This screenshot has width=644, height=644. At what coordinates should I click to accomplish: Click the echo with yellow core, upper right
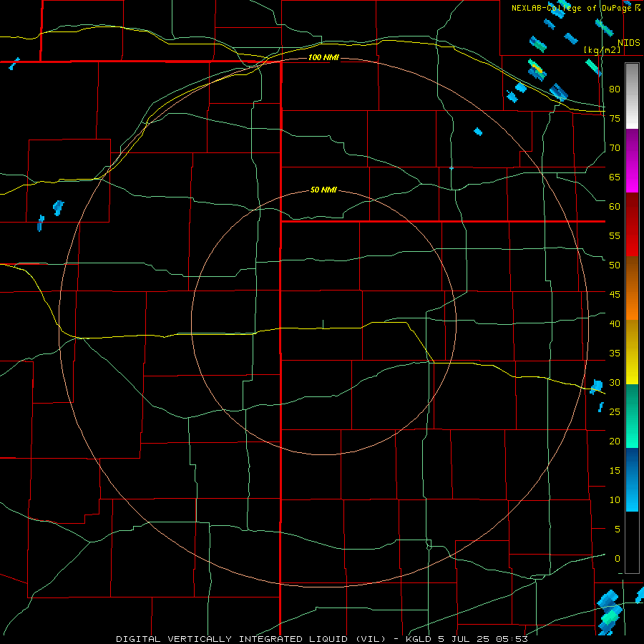tap(537, 70)
